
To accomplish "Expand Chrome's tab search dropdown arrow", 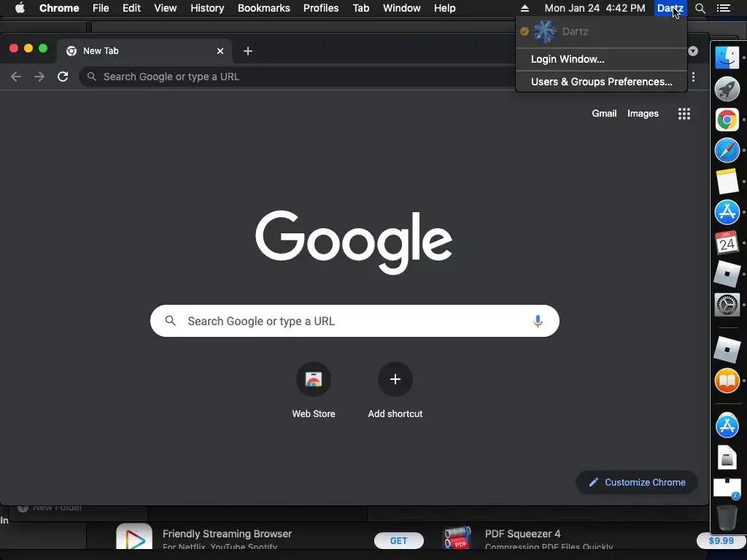I will (693, 51).
